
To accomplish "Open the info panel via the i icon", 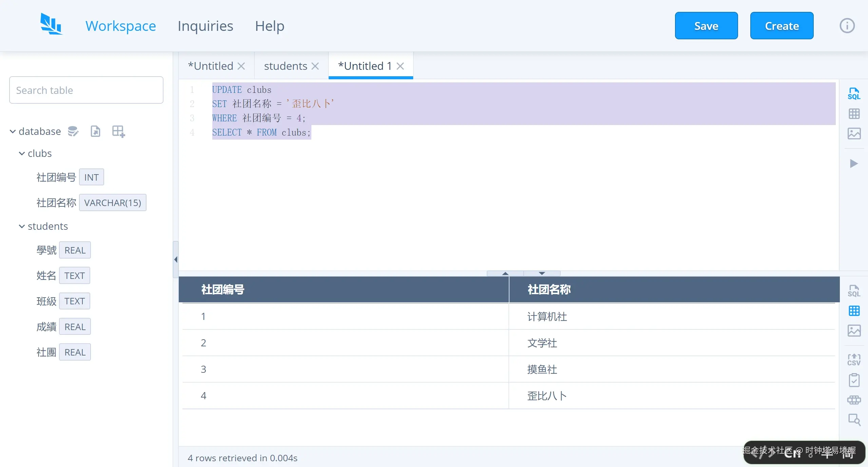I will [846, 25].
